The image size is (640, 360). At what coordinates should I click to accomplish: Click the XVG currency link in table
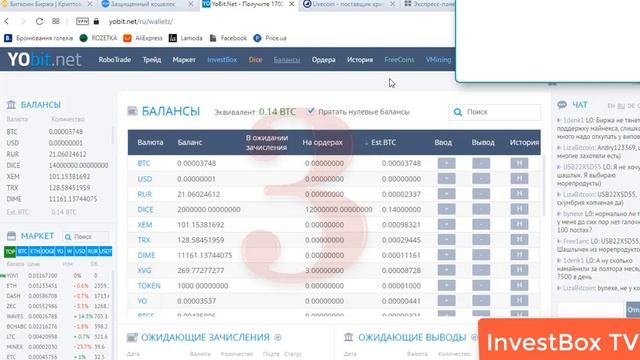[144, 271]
